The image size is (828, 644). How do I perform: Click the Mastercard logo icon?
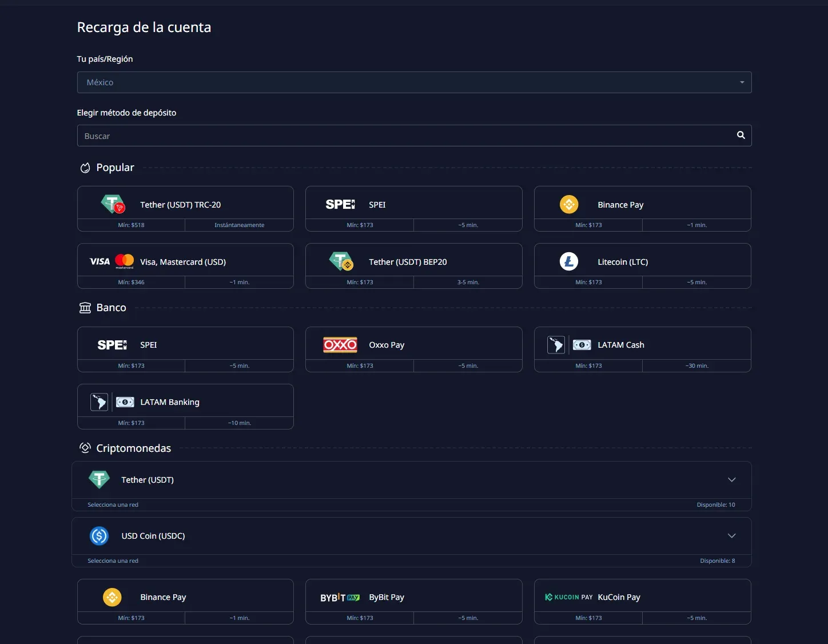pos(124,261)
